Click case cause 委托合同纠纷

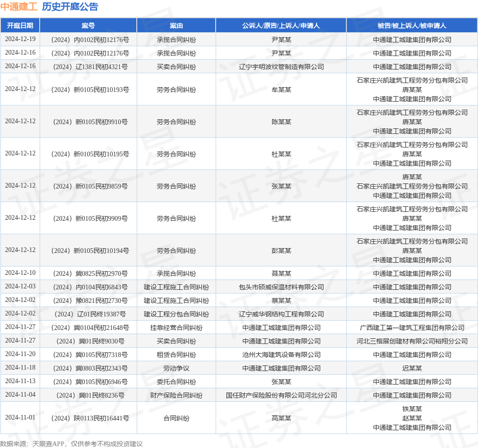pyautogui.click(x=176, y=382)
